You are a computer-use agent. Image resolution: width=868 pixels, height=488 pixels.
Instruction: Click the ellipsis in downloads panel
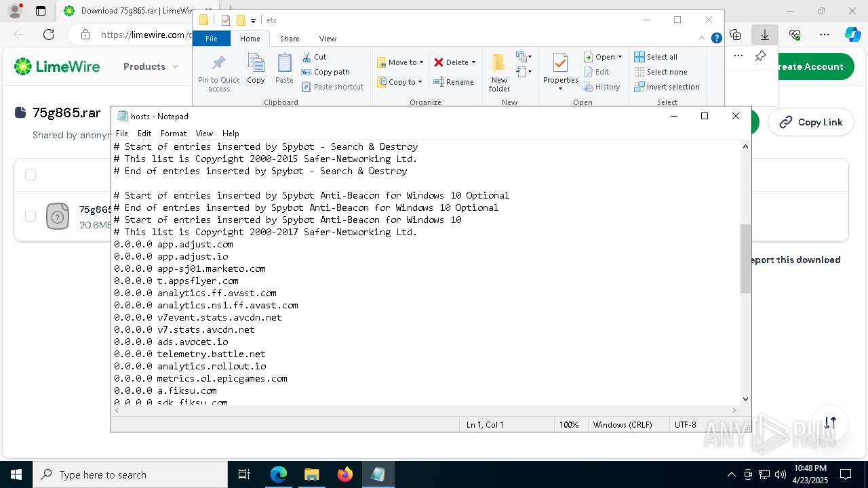738,56
